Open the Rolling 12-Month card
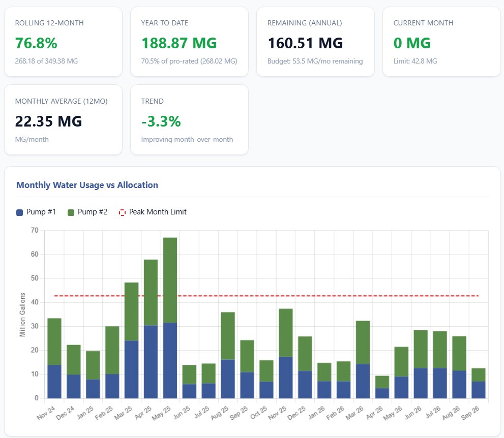 pyautogui.click(x=64, y=42)
